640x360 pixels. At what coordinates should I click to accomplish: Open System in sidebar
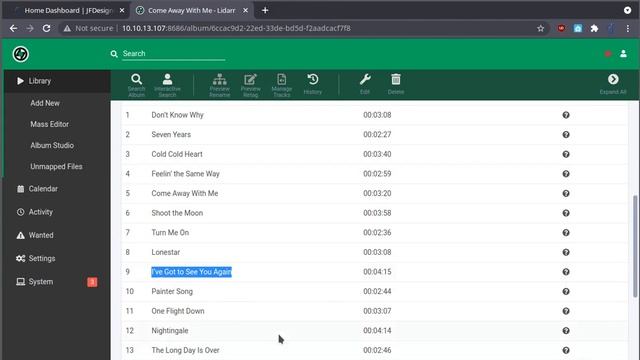click(40, 282)
